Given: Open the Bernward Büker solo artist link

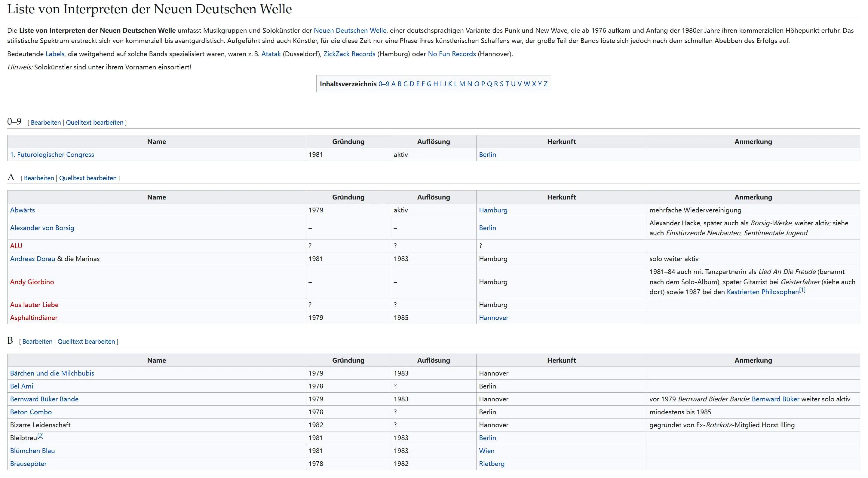Looking at the screenshot, I should (775, 399).
